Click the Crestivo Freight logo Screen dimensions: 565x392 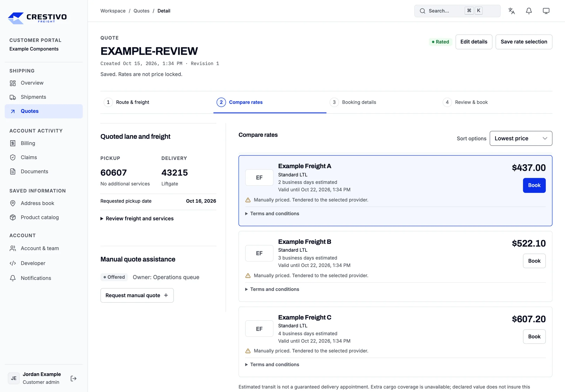[x=37, y=18]
